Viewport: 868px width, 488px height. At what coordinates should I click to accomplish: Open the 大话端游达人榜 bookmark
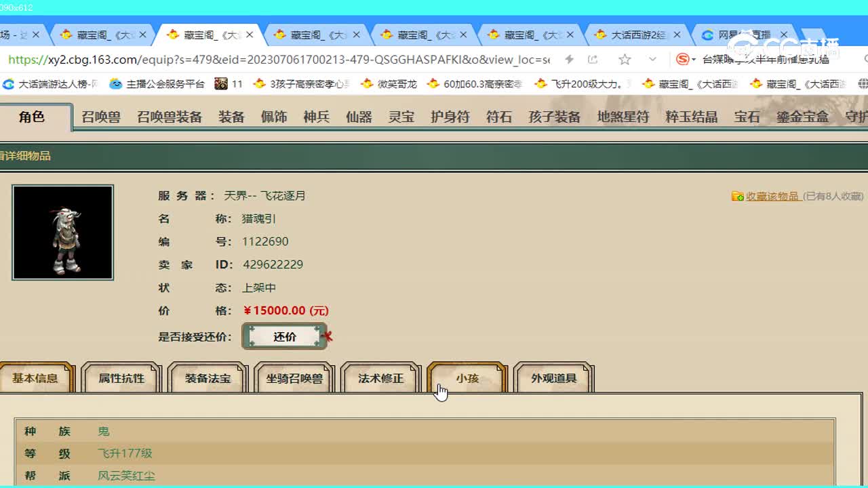click(x=51, y=84)
